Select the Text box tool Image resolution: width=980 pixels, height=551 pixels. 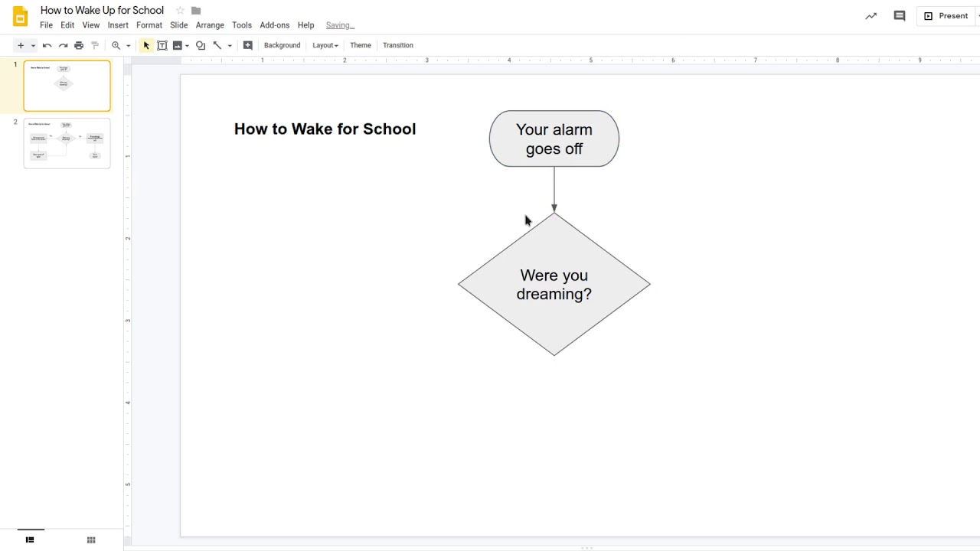(162, 45)
